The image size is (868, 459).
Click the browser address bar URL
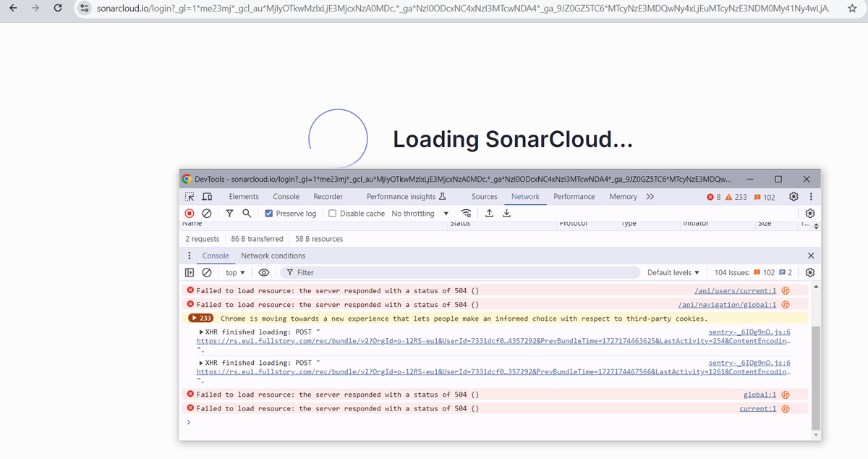[x=463, y=8]
